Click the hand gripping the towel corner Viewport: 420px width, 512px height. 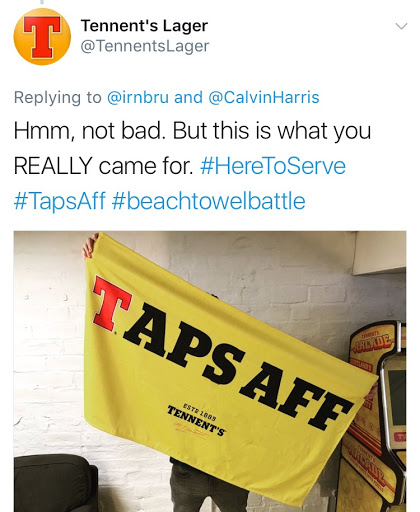tap(89, 246)
